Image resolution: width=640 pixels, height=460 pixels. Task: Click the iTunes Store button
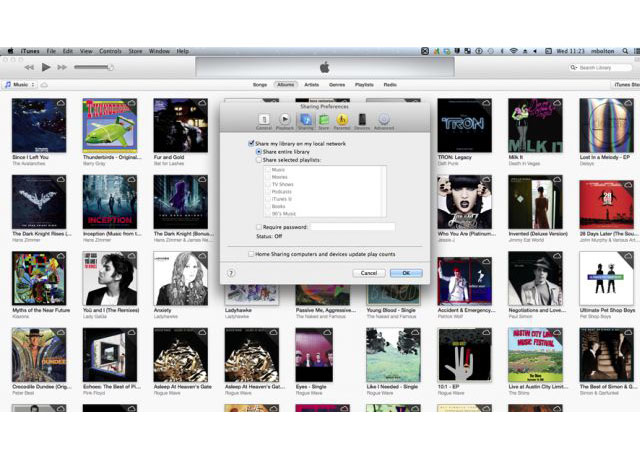tap(626, 85)
